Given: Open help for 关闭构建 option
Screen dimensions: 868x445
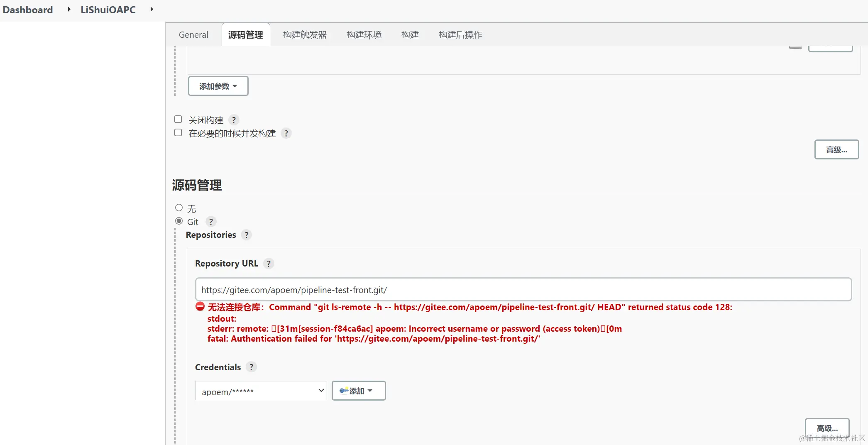Looking at the screenshot, I should click(x=234, y=120).
